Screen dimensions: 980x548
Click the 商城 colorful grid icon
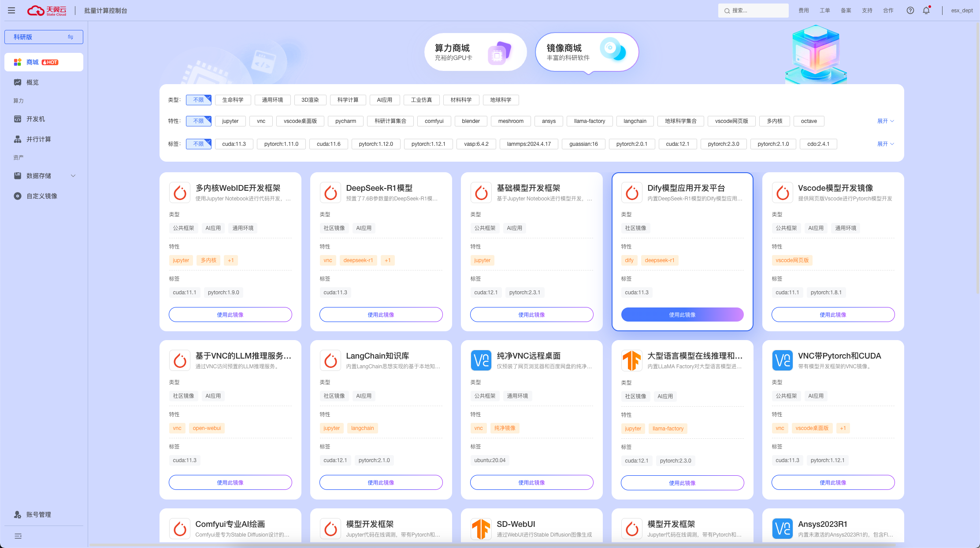pos(18,62)
